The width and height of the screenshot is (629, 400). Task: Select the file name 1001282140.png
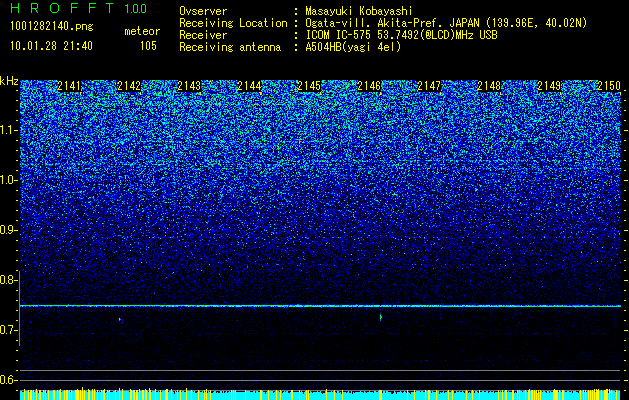[x=52, y=27]
